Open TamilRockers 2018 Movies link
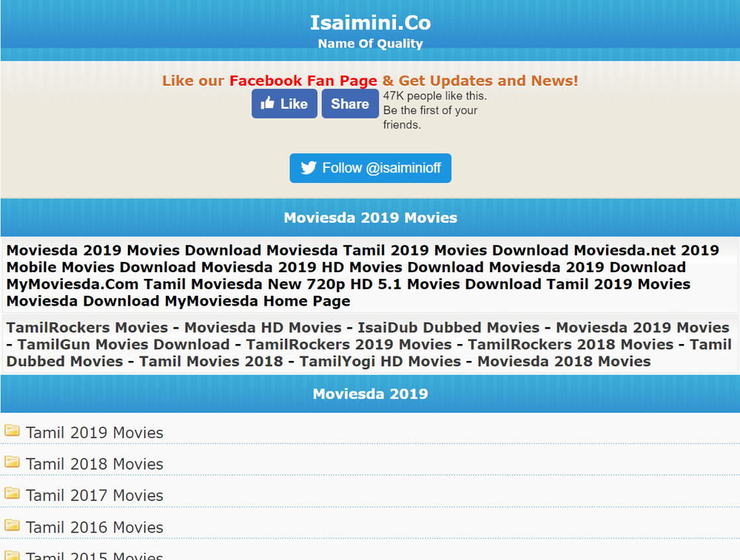This screenshot has height=560, width=740. tap(571, 345)
